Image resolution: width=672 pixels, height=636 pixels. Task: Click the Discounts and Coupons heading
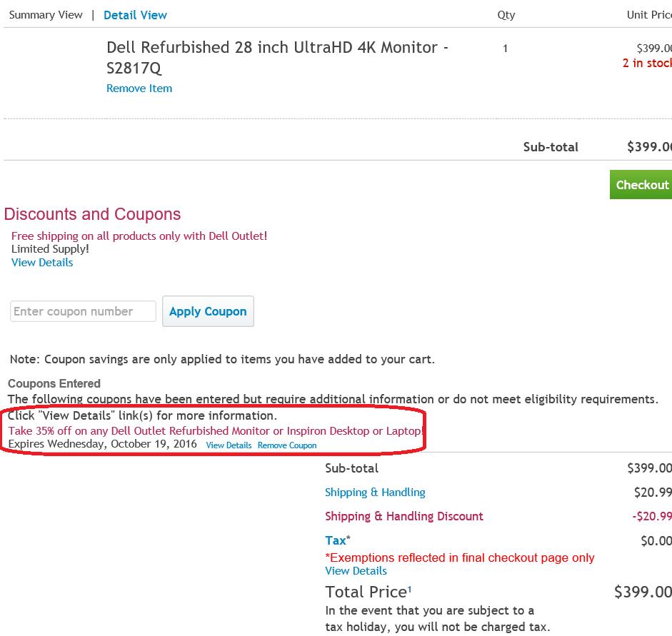(92, 214)
